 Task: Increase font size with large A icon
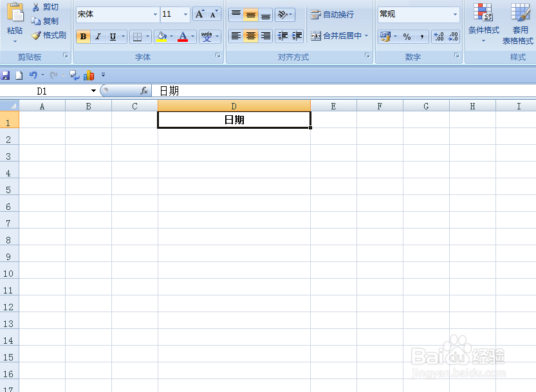click(199, 14)
